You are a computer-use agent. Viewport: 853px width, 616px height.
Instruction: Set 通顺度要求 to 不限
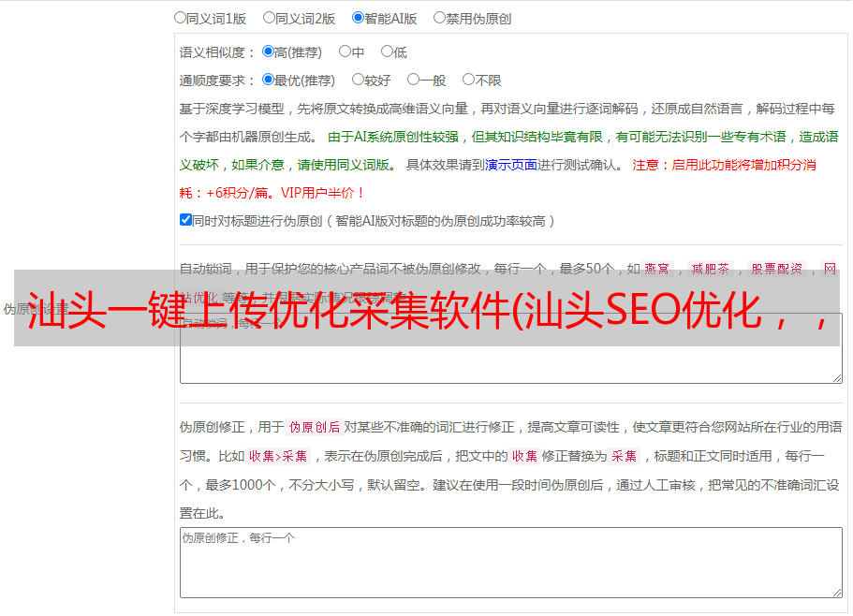[x=468, y=80]
